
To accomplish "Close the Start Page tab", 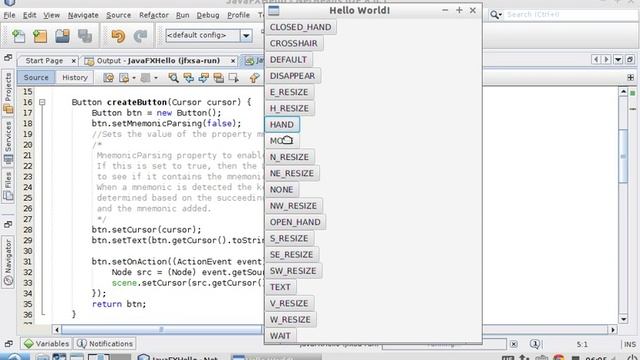I will (73, 61).
